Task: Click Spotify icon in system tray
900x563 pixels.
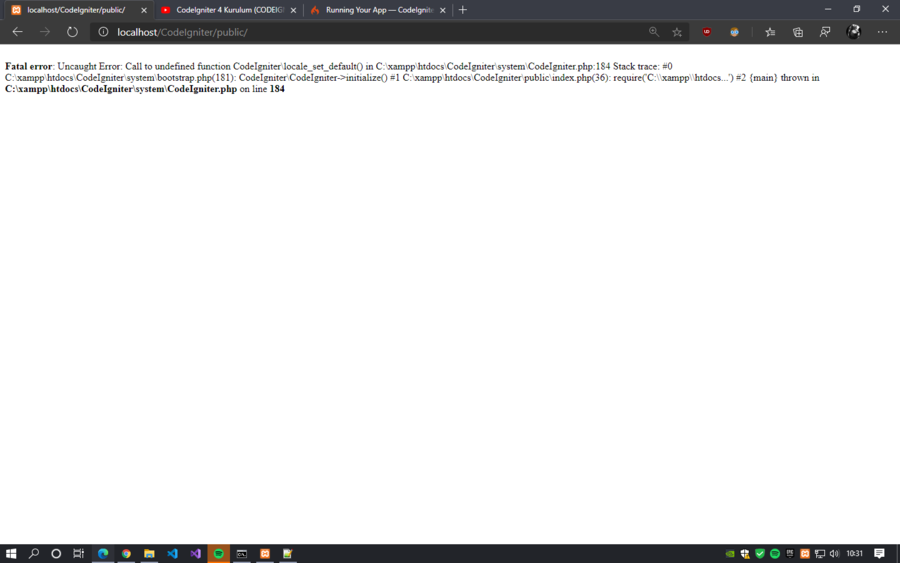Action: tap(775, 554)
